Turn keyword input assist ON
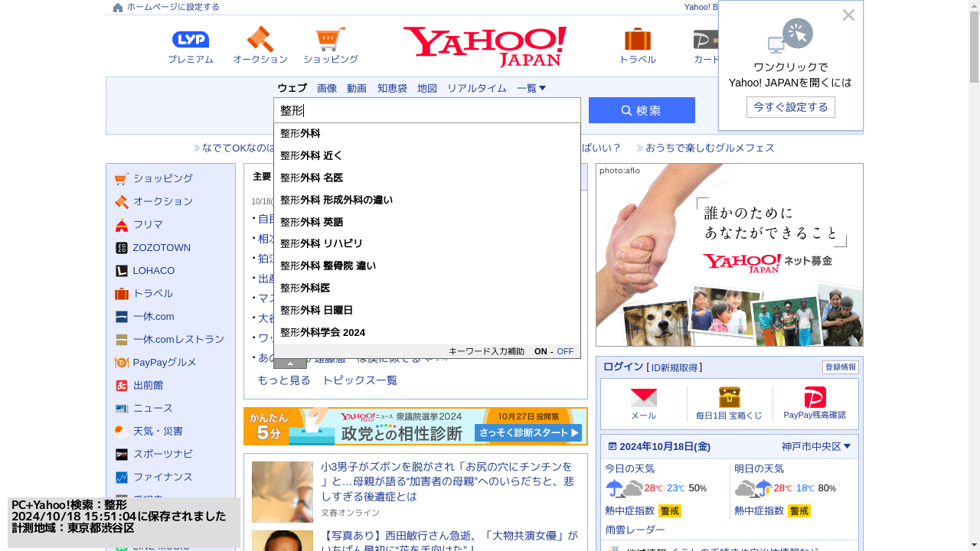980x551 pixels. pos(541,351)
